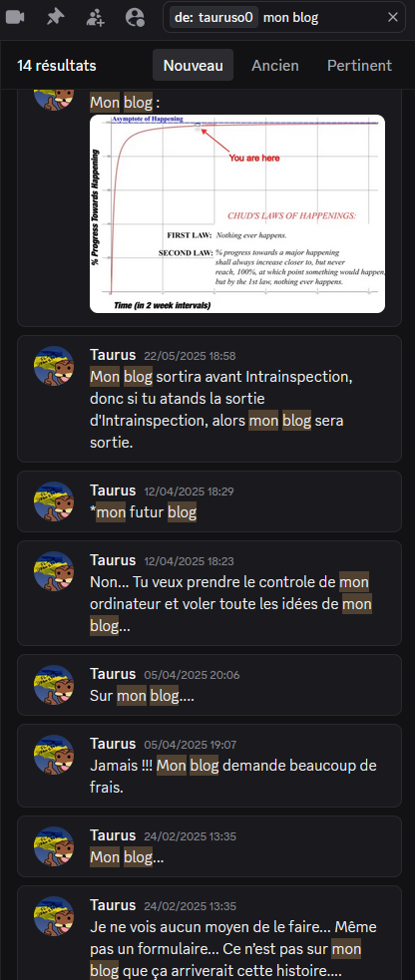This screenshot has width=415, height=980.
Task: Click Taurus avatar on 12/04/2025 18:29 message
Action: [x=54, y=501]
